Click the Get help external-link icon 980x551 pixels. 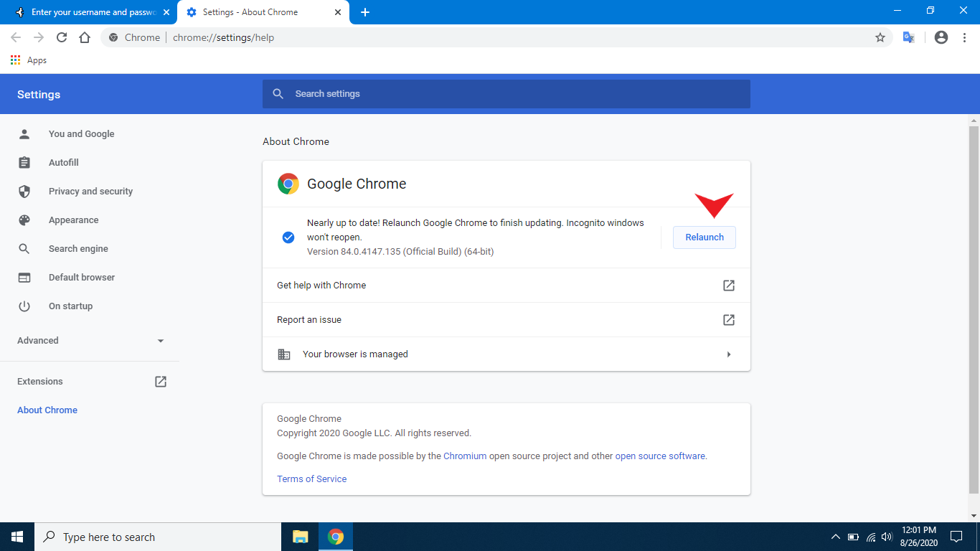pos(729,286)
